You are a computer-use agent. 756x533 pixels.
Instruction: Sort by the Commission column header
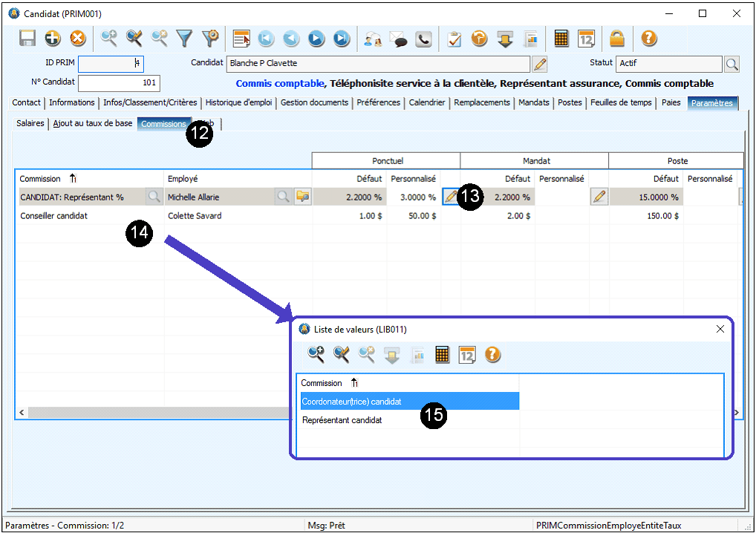click(x=41, y=179)
